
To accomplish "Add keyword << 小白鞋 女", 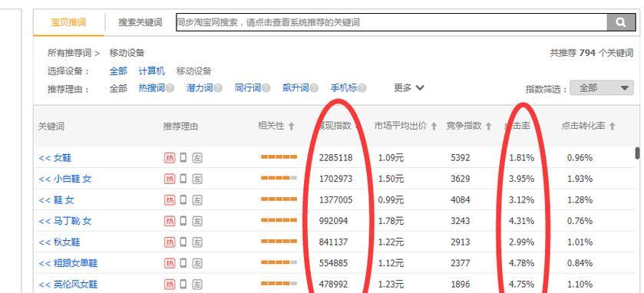I will [65, 179].
